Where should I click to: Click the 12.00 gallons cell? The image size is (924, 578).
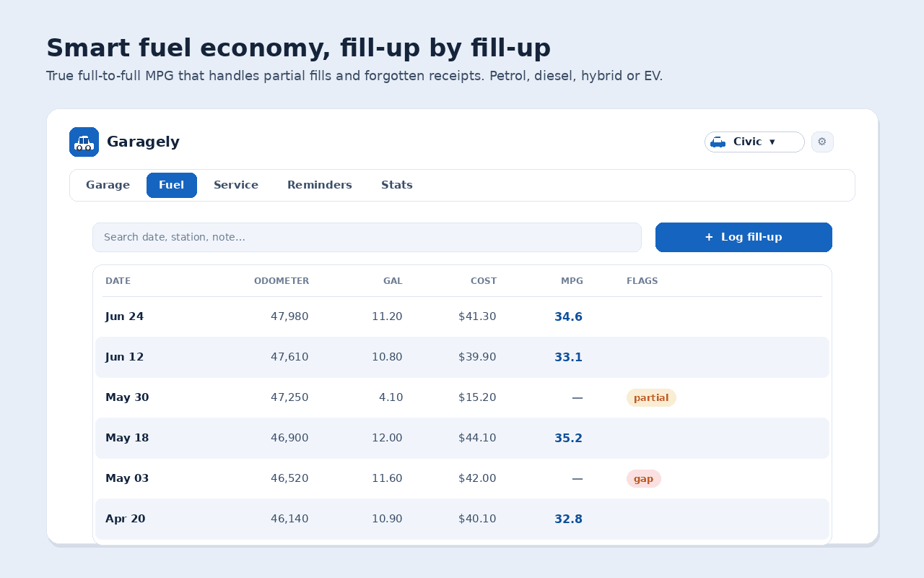pos(387,438)
